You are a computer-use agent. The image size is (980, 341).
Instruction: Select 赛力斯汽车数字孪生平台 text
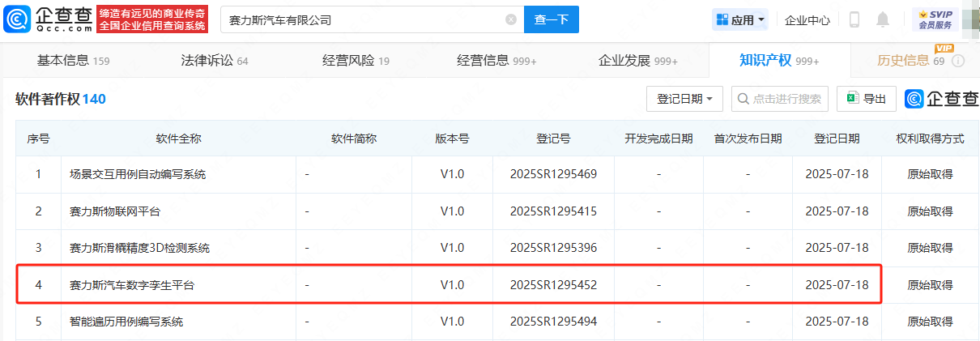[x=132, y=284]
